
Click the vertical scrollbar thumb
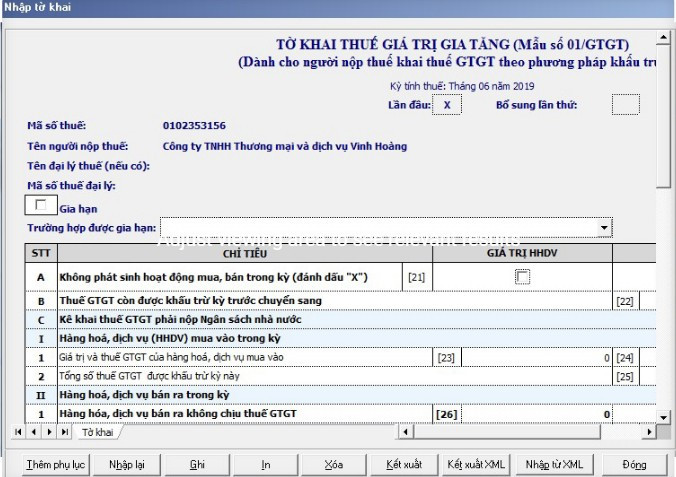[x=663, y=116]
